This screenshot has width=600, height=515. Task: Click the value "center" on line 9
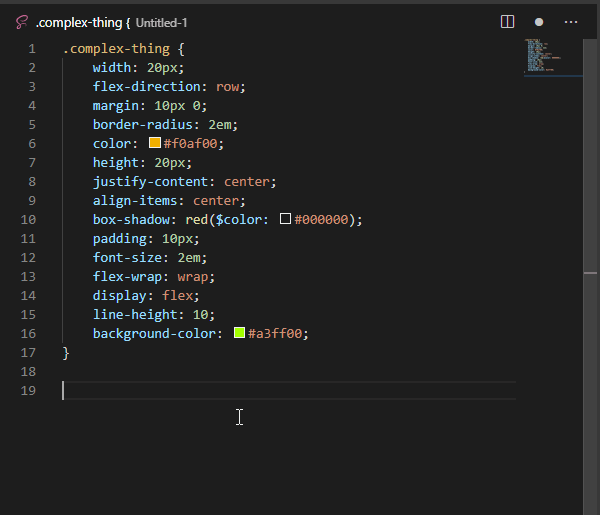(216, 201)
